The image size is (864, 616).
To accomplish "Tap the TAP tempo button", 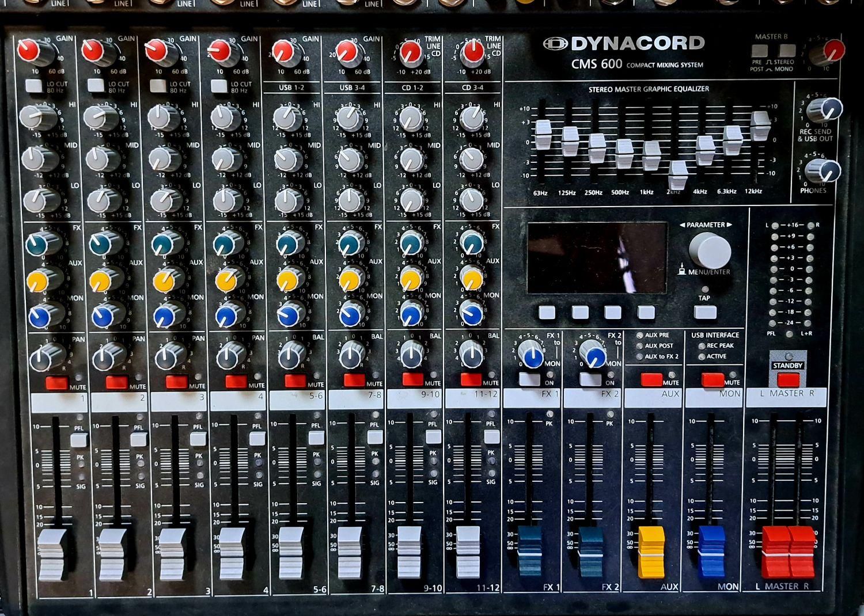I will (x=705, y=312).
